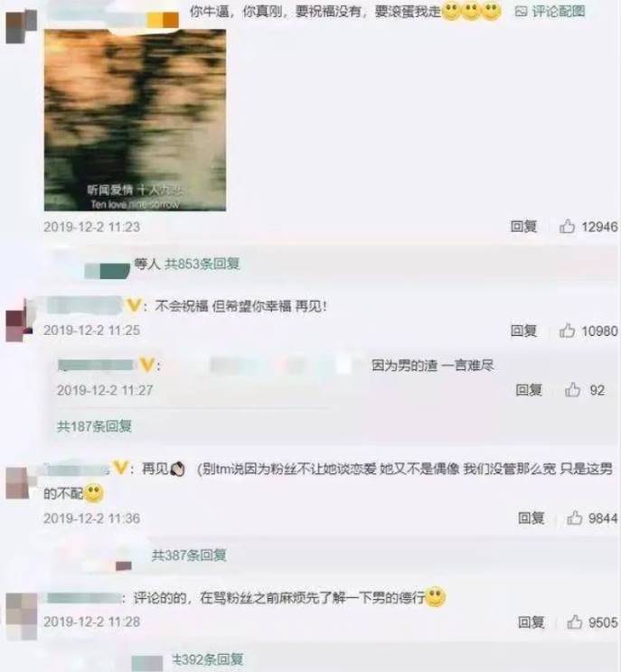Click 回复 on the 11:28 comment
Screen dimensions: 621x672
click(531, 621)
